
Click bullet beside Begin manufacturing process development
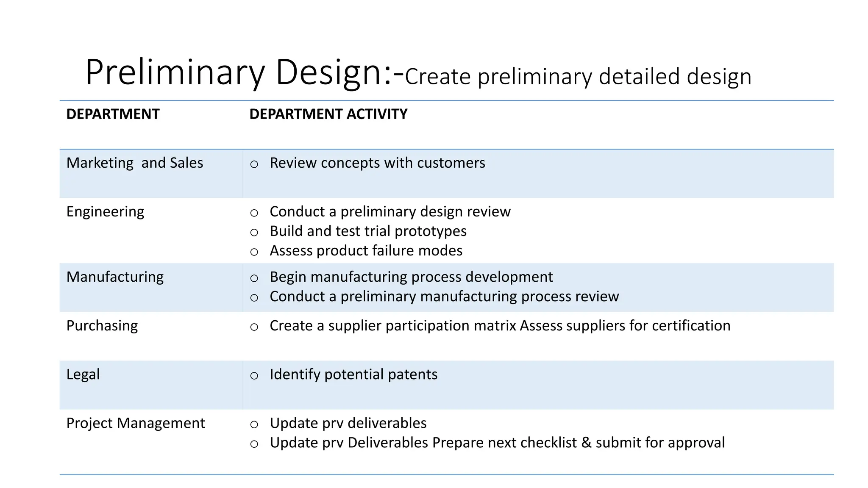point(254,278)
